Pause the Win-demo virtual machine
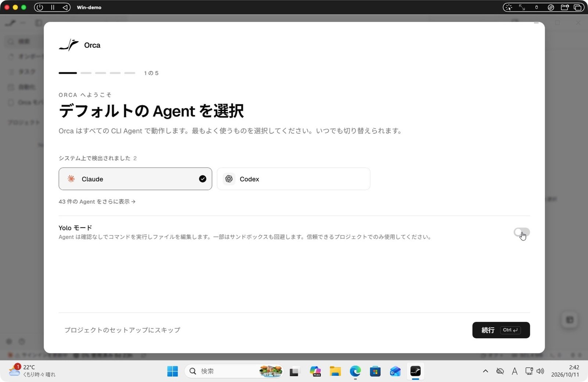Image resolution: width=588 pixels, height=382 pixels. click(53, 7)
